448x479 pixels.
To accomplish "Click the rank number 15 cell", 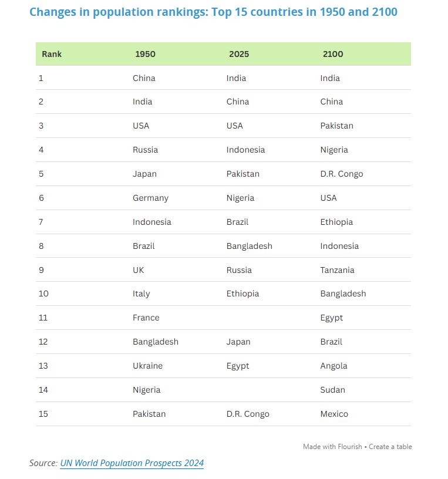I will tap(43, 414).
